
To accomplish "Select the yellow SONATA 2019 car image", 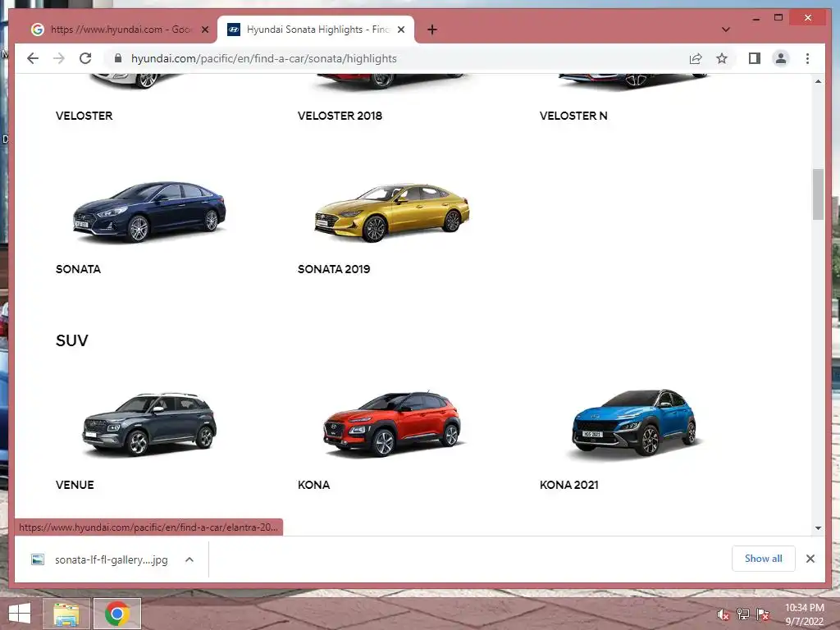I will coord(391,212).
